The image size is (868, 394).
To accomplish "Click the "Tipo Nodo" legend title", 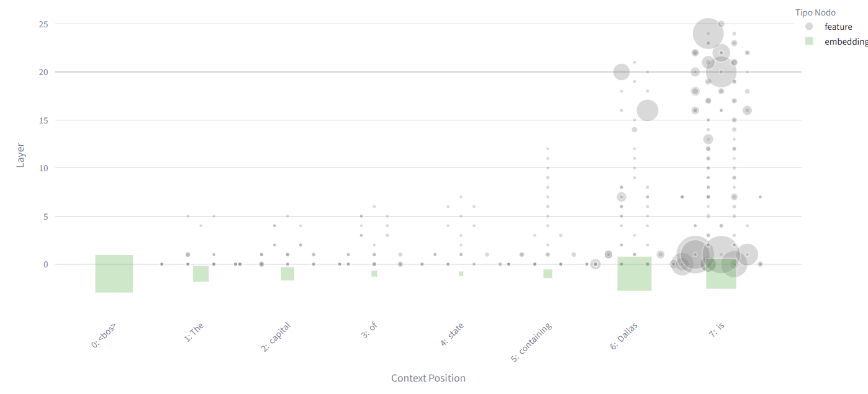I will pyautogui.click(x=815, y=12).
